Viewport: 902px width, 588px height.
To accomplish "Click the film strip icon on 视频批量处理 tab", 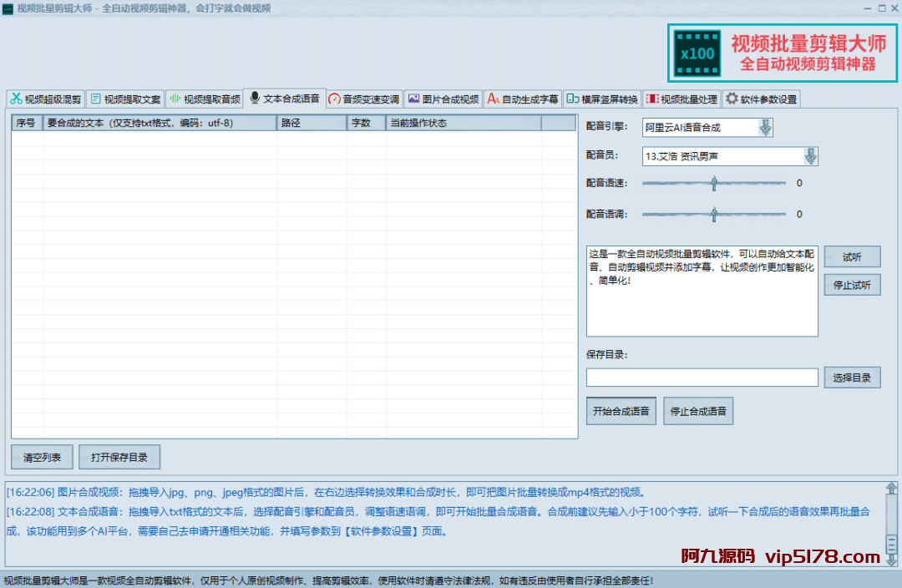I will (x=651, y=99).
